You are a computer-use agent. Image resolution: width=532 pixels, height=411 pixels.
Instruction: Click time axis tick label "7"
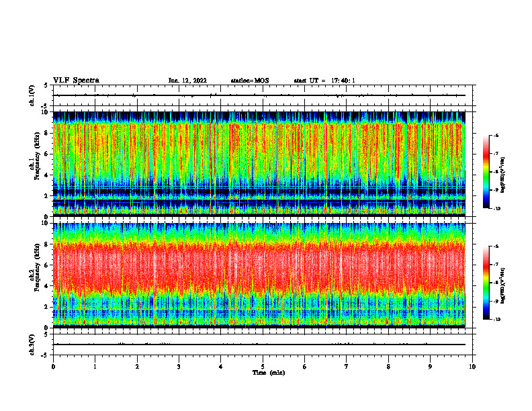(347, 367)
